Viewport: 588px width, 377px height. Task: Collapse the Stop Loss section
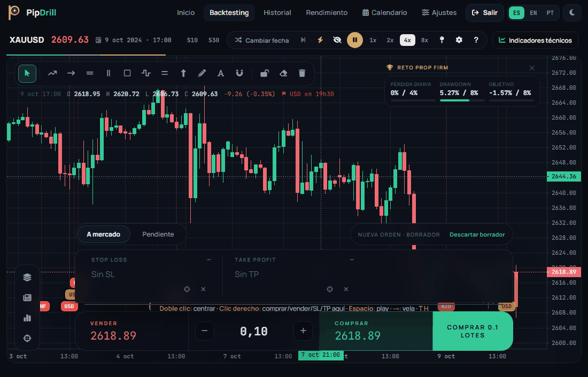click(209, 260)
